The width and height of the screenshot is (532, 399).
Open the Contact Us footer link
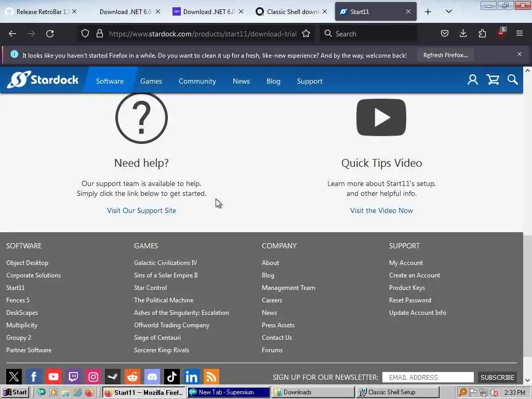point(277,337)
